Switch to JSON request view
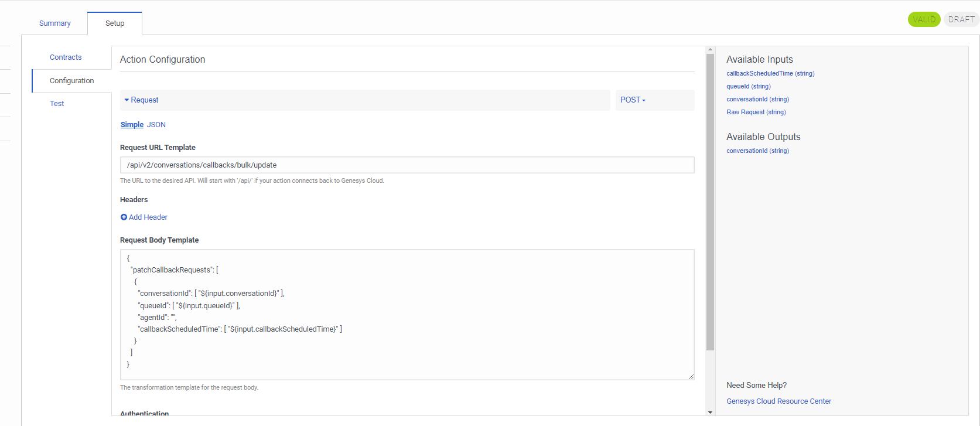Image resolution: width=980 pixels, height=426 pixels. pos(156,125)
